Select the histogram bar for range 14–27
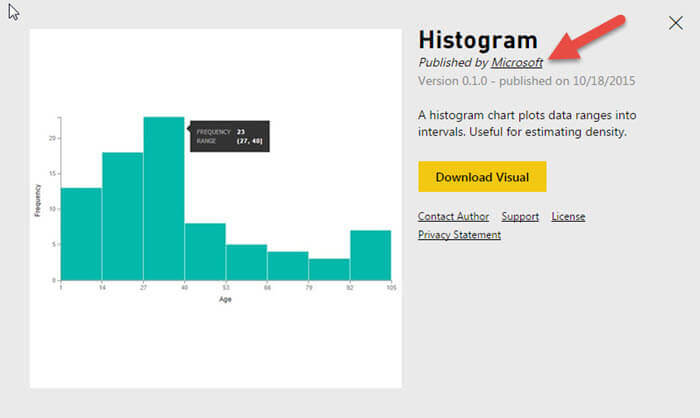 click(x=122, y=217)
